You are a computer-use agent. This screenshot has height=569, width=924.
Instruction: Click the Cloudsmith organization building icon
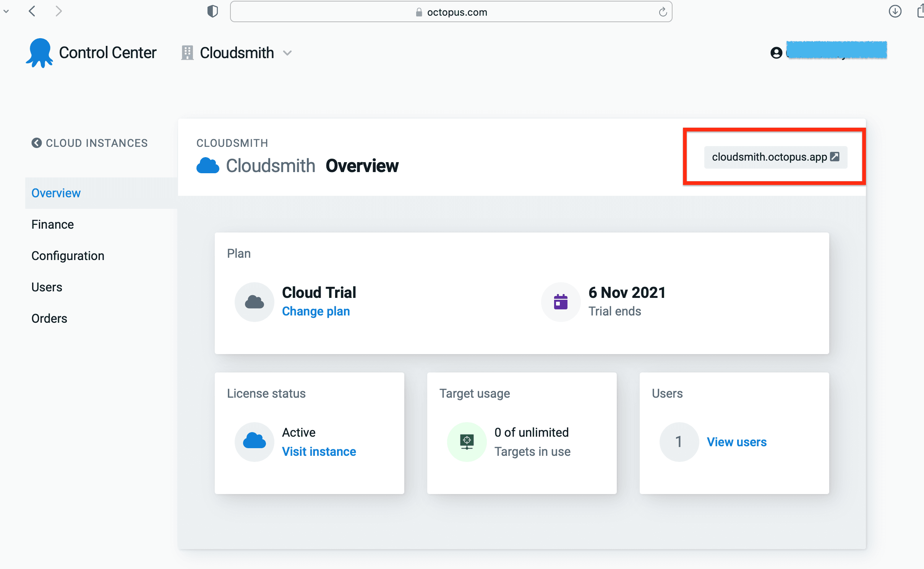pos(187,53)
